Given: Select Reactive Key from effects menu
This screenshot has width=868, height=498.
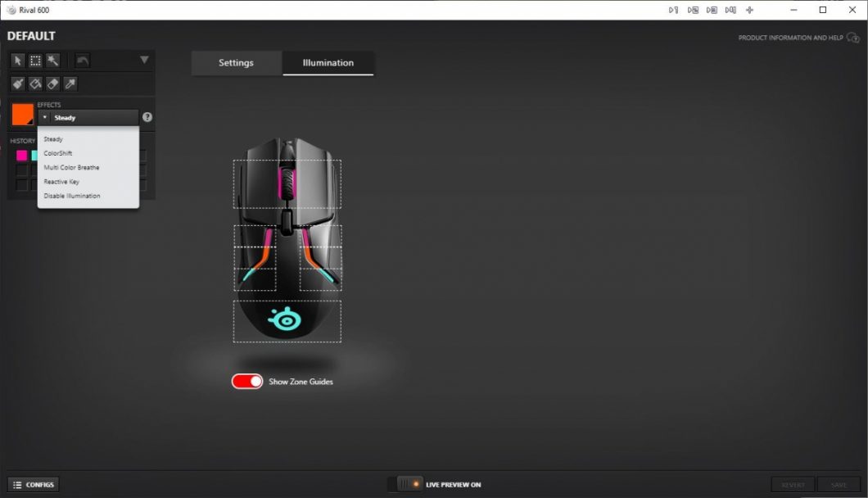Looking at the screenshot, I should (61, 181).
